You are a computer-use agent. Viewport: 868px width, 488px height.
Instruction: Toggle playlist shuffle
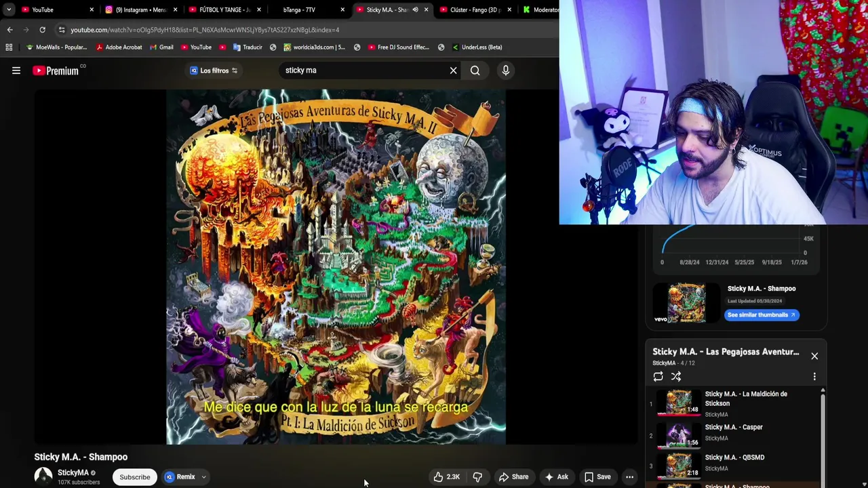[x=676, y=377]
